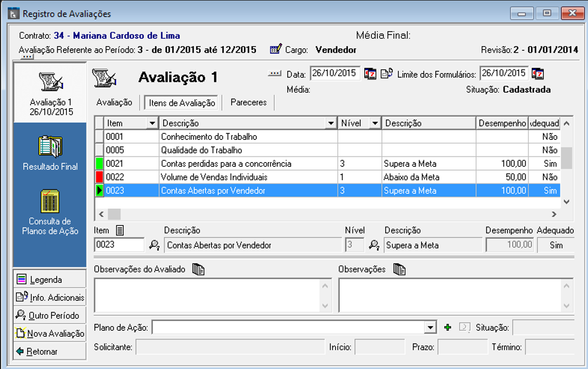
Task: Open the Observações do Avaliado notes icon
Action: point(198,269)
